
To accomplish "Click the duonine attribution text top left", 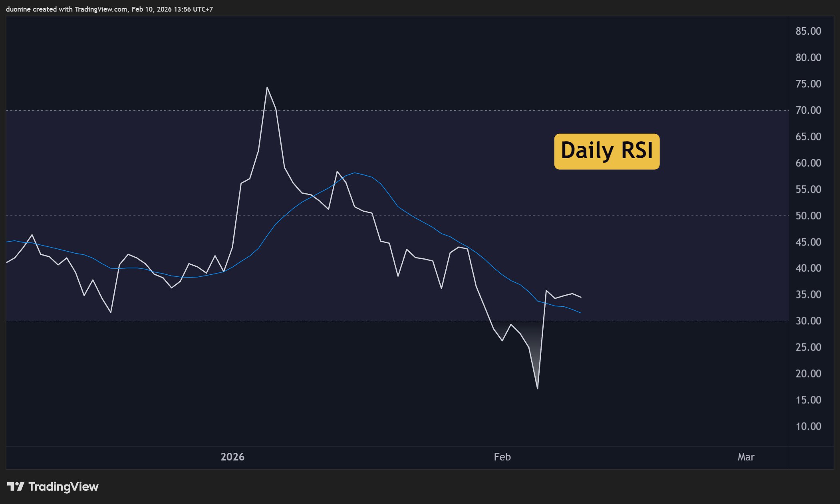I will point(18,9).
